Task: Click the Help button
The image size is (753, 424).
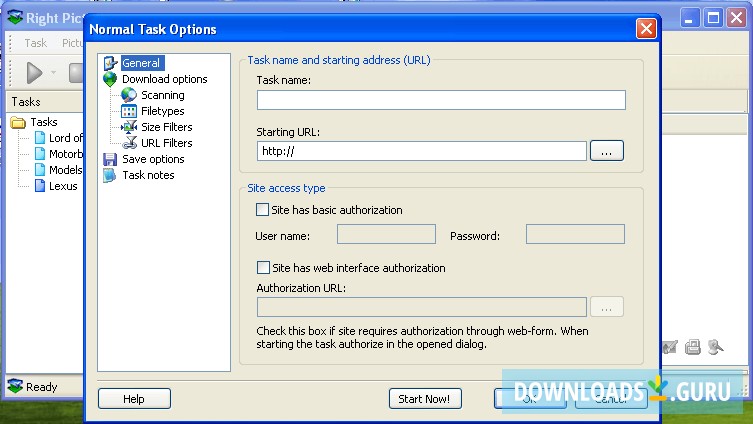Action: pos(134,399)
